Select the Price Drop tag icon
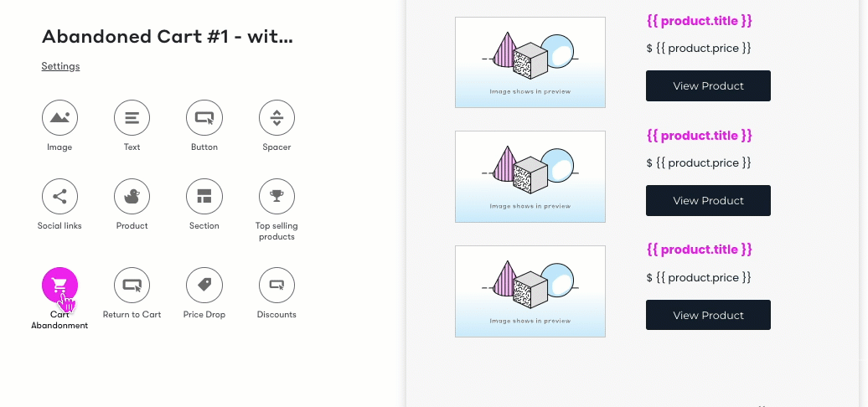Screen dimensions: 868x407 point(204,286)
